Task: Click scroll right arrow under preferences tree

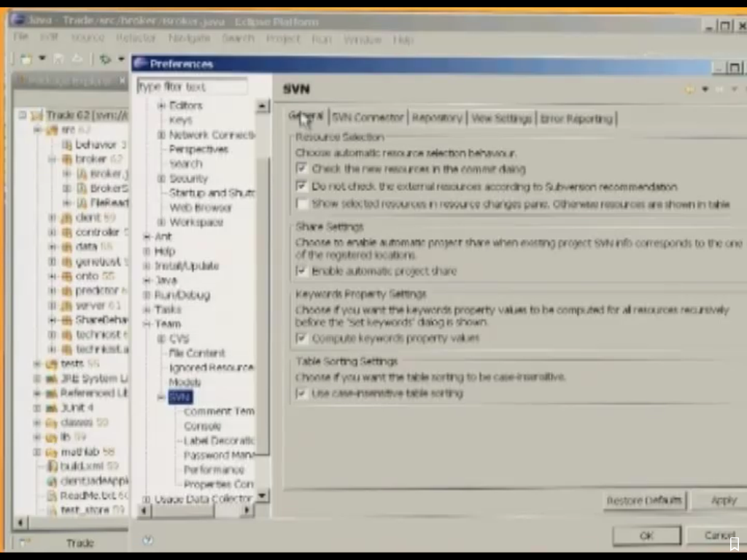Action: [x=247, y=510]
